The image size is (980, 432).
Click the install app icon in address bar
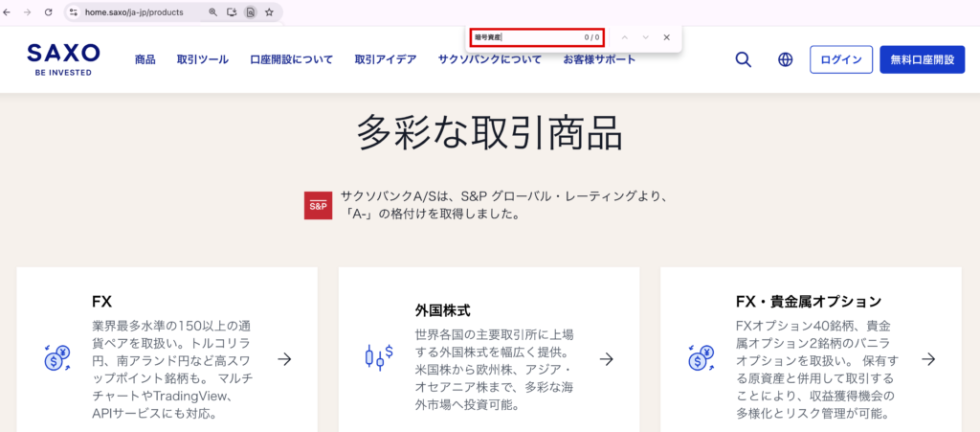coord(232,11)
